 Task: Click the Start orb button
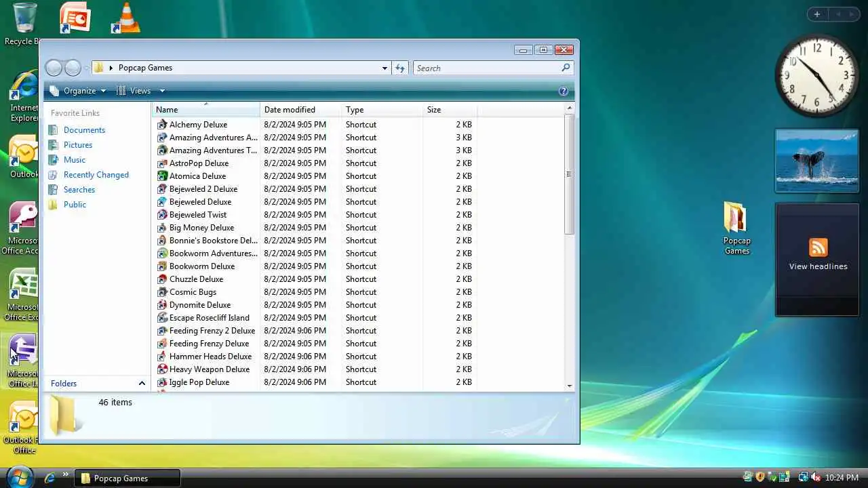(x=20, y=476)
